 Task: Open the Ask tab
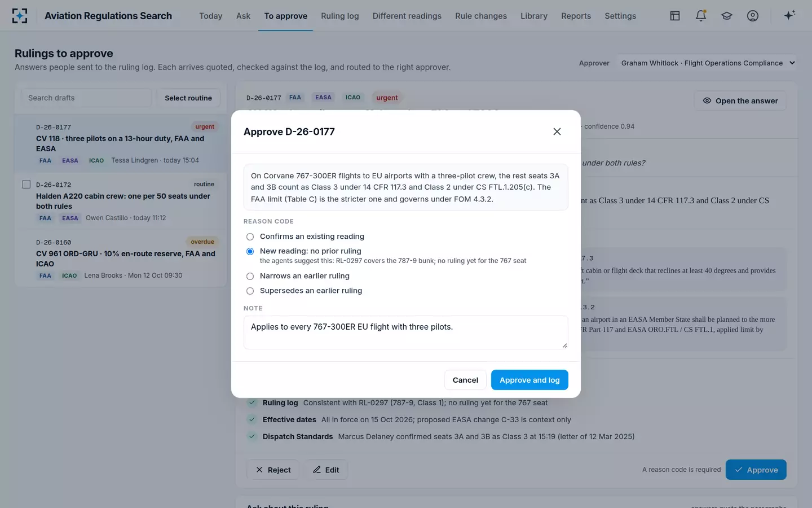tap(244, 16)
